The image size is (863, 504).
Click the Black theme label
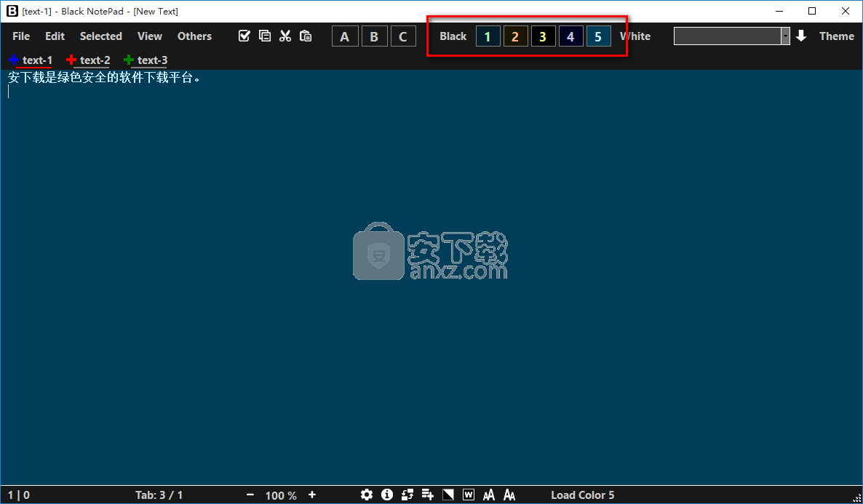tap(453, 36)
